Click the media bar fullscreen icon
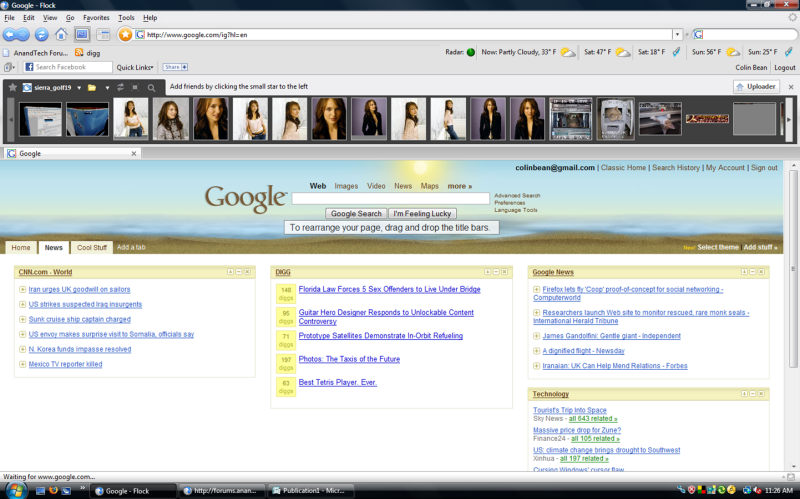The image size is (800, 499). pyautogui.click(x=135, y=87)
